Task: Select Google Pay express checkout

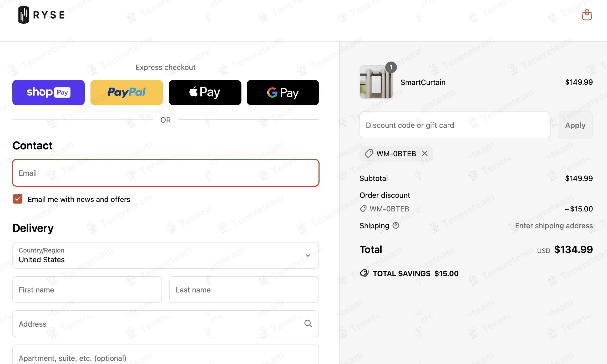Action: (283, 93)
